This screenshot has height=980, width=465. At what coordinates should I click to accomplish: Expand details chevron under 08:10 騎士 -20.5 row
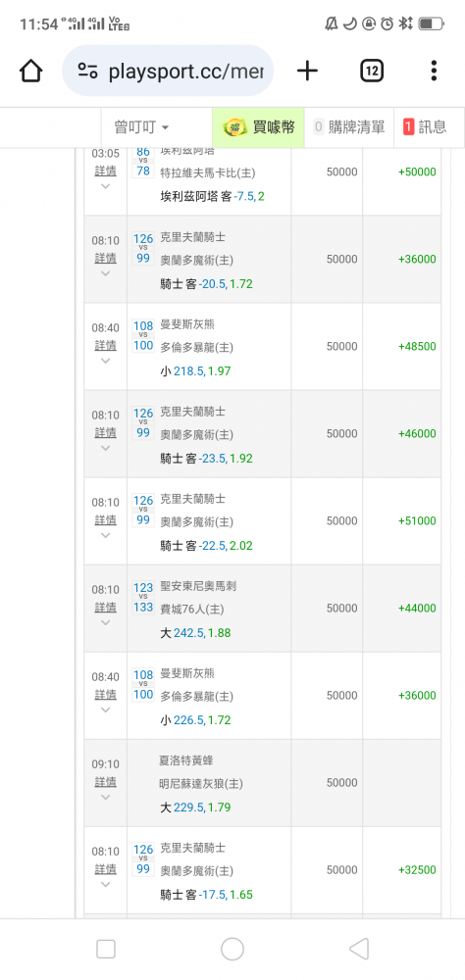pos(105,273)
